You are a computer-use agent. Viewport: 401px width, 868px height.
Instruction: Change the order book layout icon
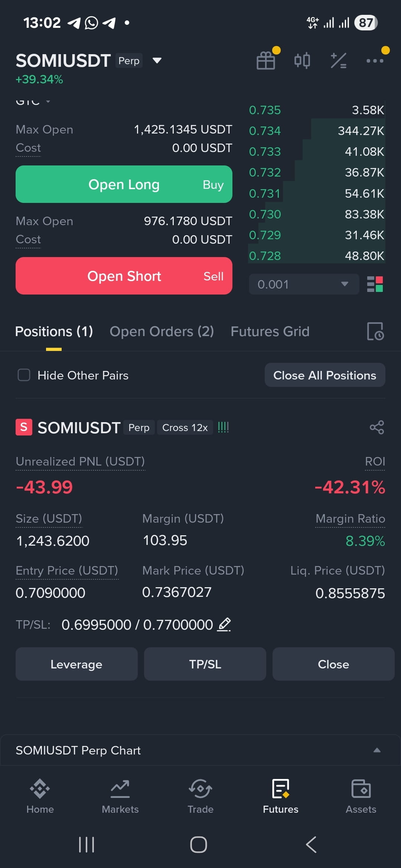click(375, 284)
